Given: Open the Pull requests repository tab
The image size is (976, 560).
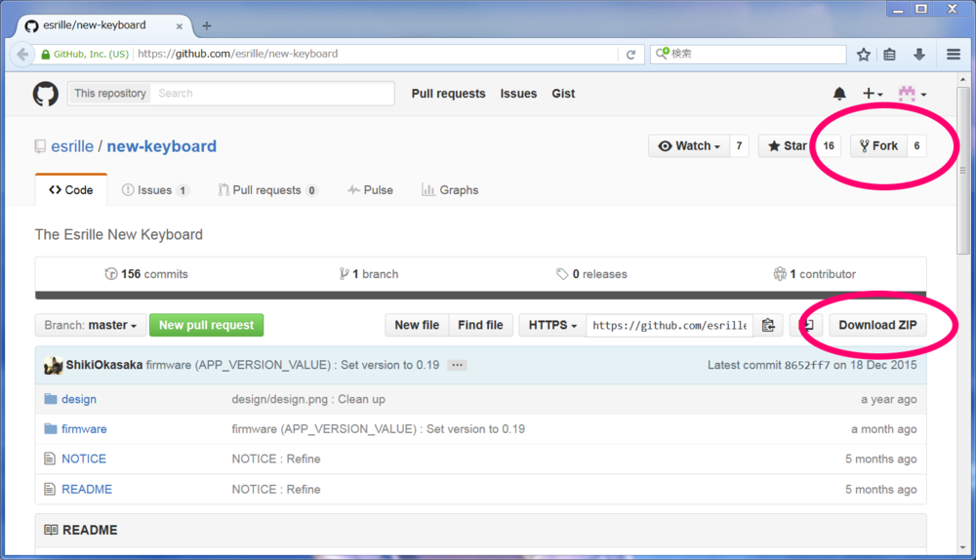Looking at the screenshot, I should click(x=267, y=190).
